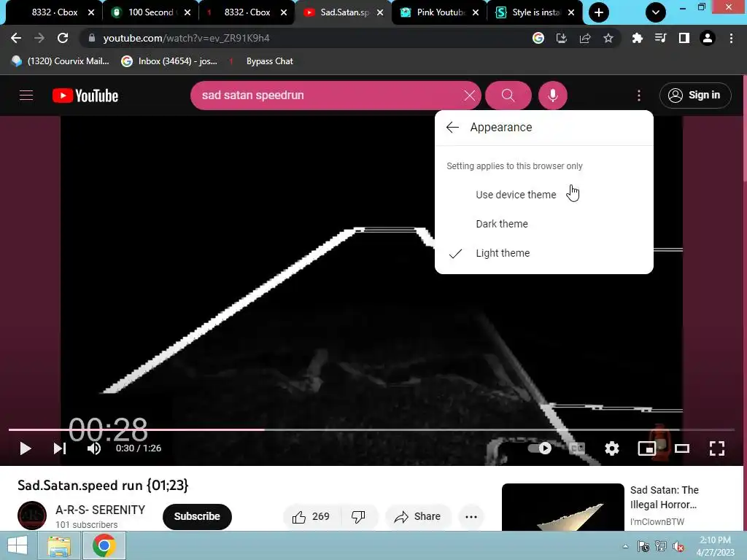This screenshot has width=747, height=560.
Task: Open Windows Start menu
Action: pos(18,545)
